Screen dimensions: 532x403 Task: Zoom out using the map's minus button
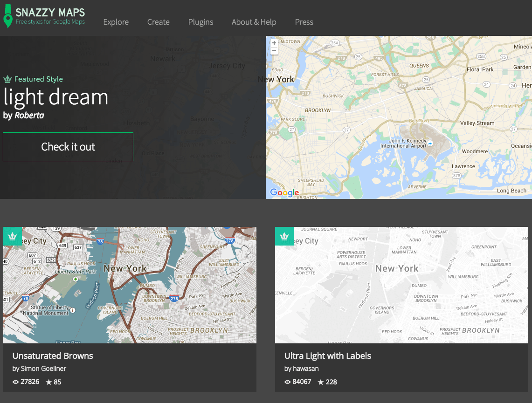click(x=274, y=50)
